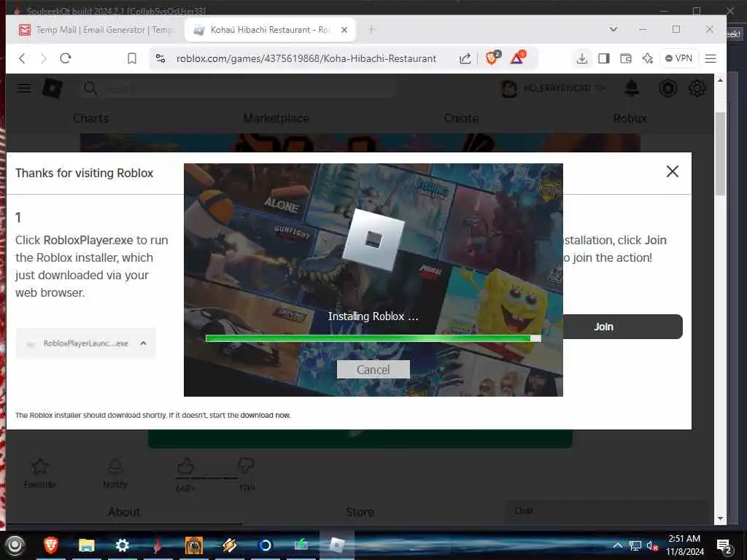This screenshot has height=560, width=747.
Task: Open the Roblox installer taskbar icon
Action: click(337, 545)
